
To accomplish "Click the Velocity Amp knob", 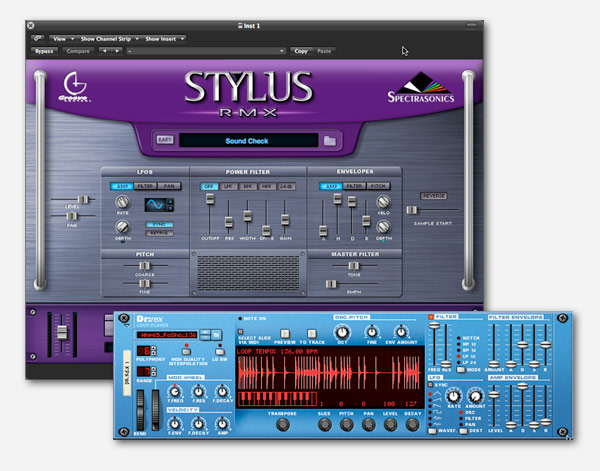I will coord(222,424).
